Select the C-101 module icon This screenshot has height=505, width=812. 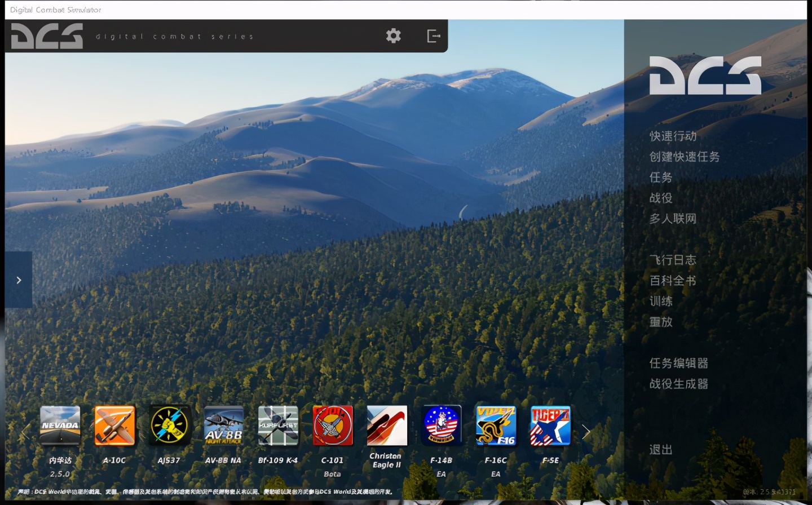click(x=333, y=426)
